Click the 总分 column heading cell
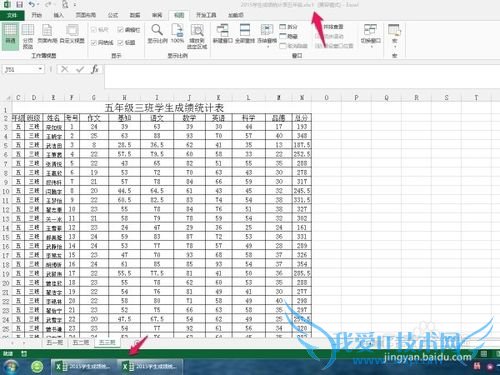Viewport: 500px width, 375px height. point(302,118)
